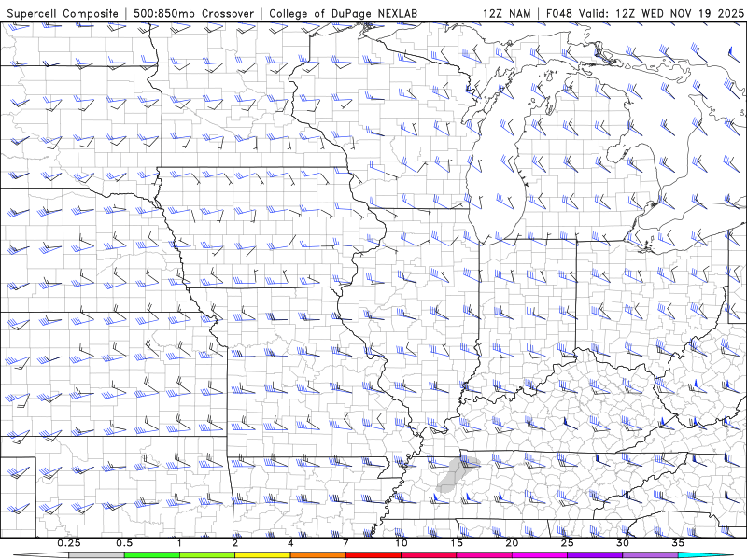Click the cyan above-35 legend arrow swatch
This screenshot has width=747, height=560.
click(x=705, y=555)
